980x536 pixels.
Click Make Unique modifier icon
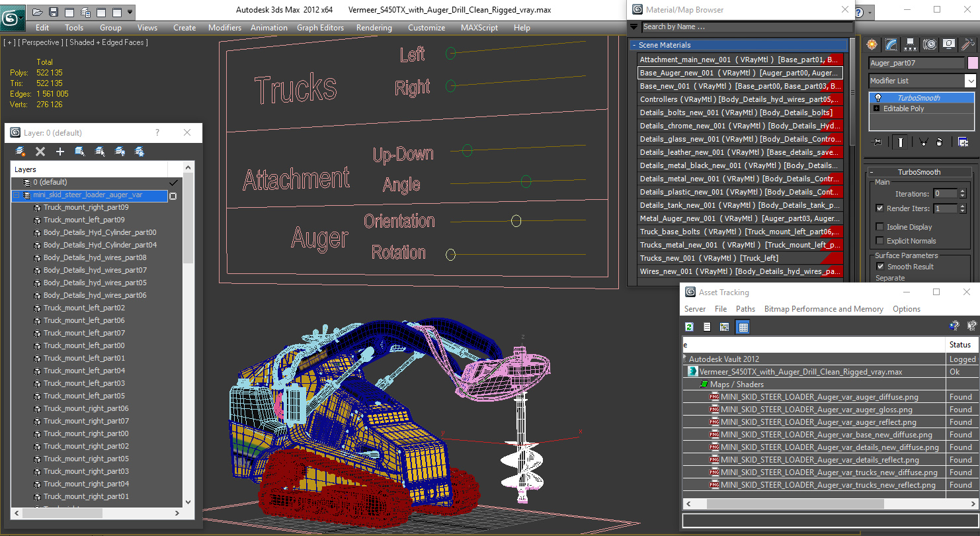pyautogui.click(x=923, y=142)
